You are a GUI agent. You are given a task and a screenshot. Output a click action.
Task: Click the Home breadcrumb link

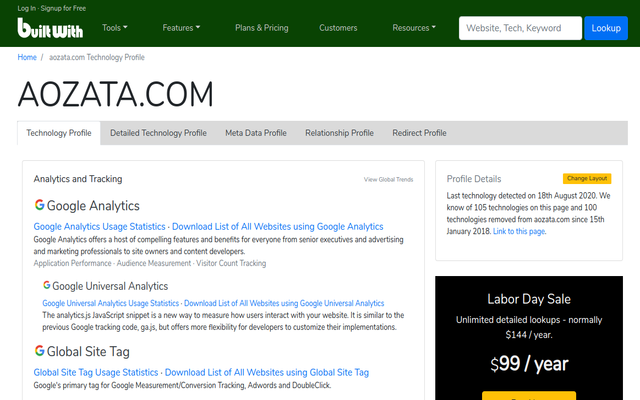point(27,57)
